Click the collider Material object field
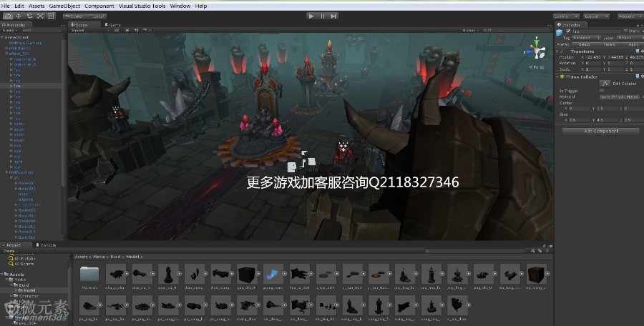 (x=620, y=97)
